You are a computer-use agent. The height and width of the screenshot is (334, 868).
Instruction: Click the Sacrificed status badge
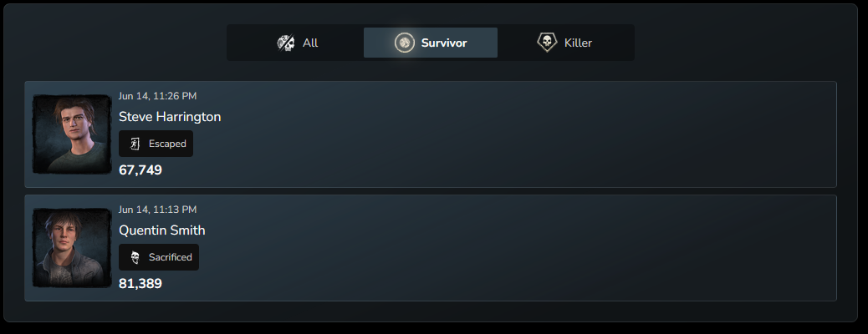click(159, 257)
